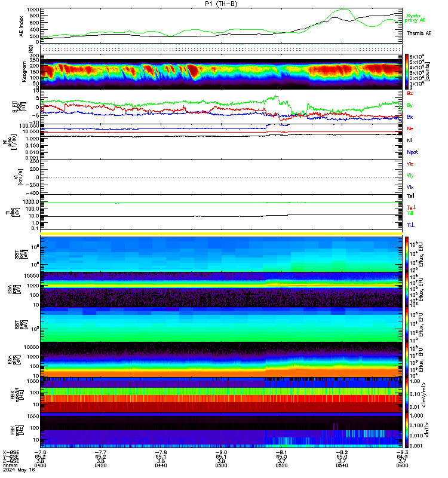Click the blue "Npot" legend label
The width and height of the screenshot is (448, 478).
click(x=412, y=152)
